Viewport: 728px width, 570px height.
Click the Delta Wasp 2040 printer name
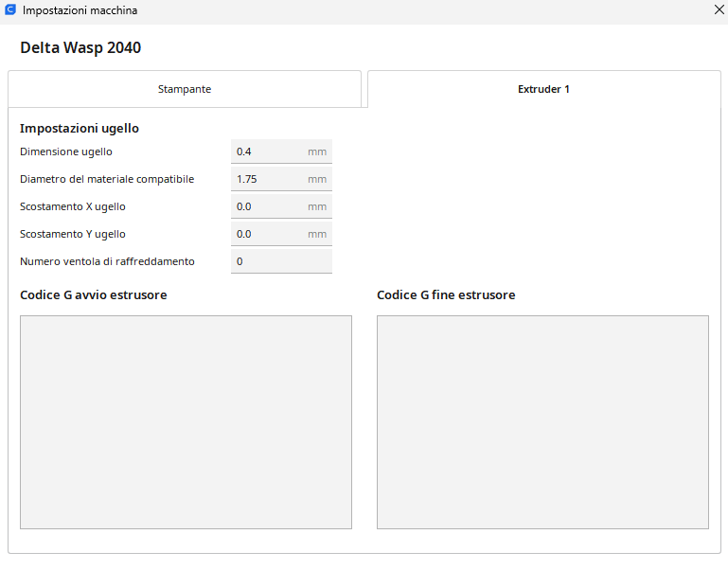coord(80,47)
